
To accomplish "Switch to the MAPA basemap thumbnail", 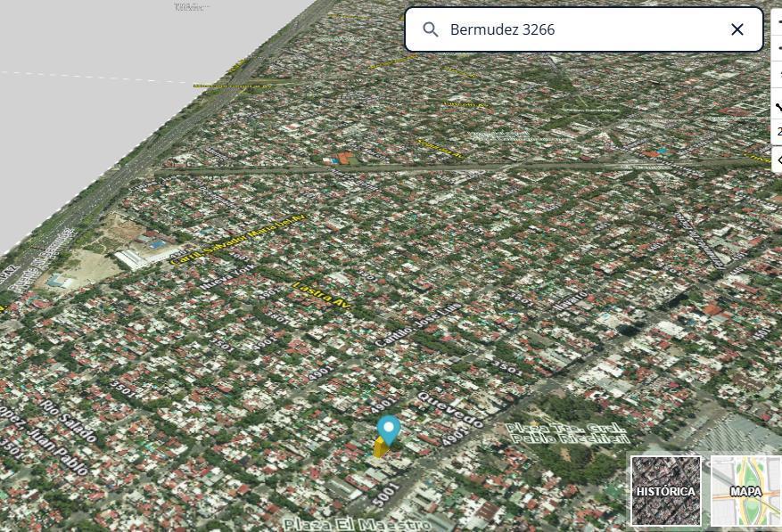I will point(745,491).
